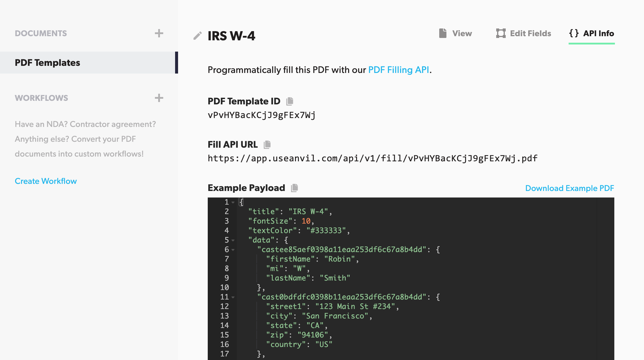
Task: Click the Fill API URL text
Action: 372,158
